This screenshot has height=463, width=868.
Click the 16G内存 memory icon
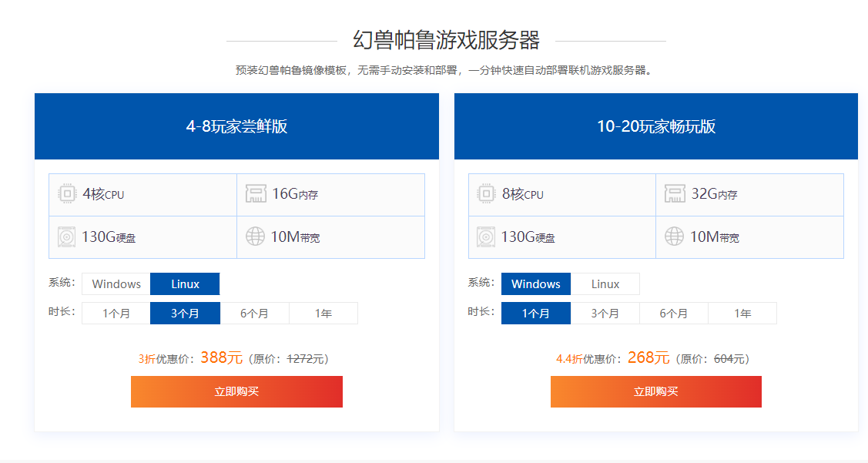[255, 194]
